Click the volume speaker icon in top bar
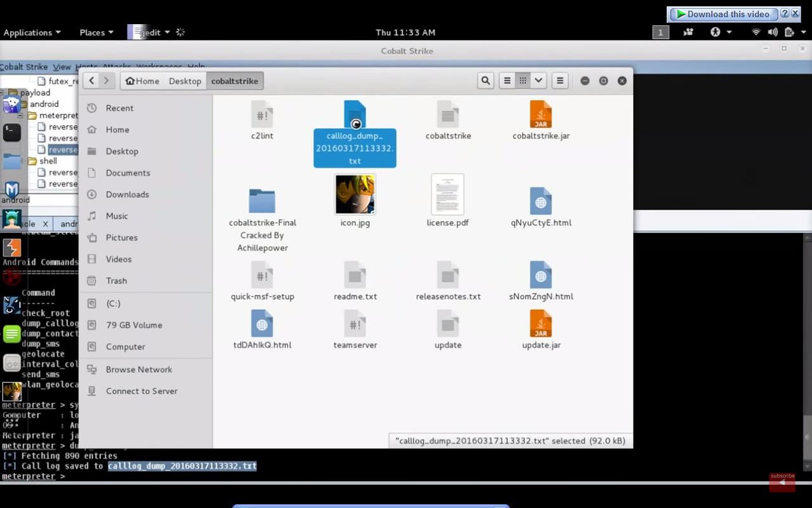 click(773, 32)
